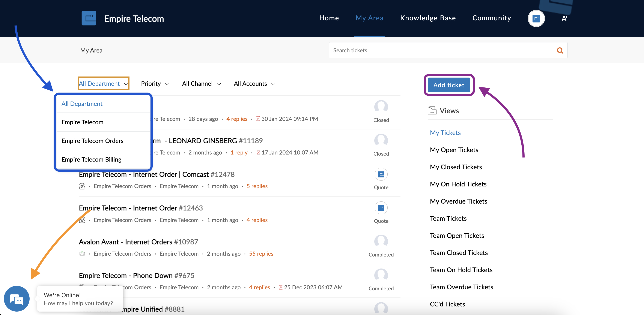Image resolution: width=644 pixels, height=315 pixels.
Task: Click assignee avatar on ticket #10987
Action: 381,241
